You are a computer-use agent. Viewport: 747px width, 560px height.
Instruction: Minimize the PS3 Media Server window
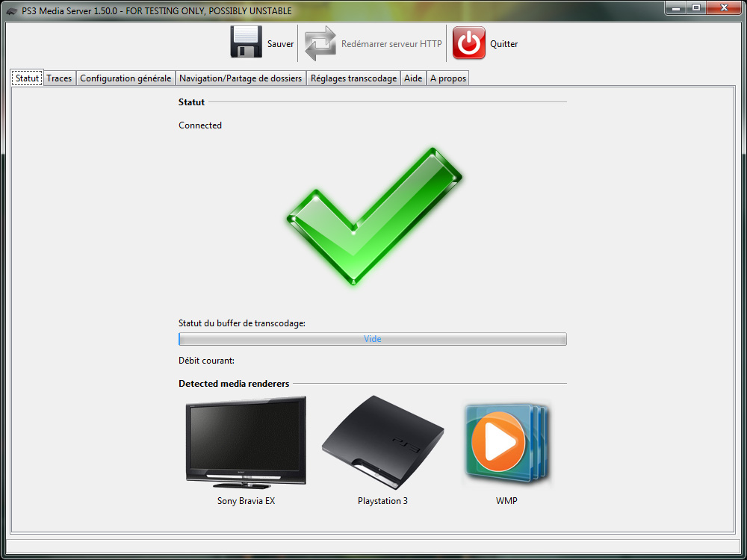click(x=675, y=7)
